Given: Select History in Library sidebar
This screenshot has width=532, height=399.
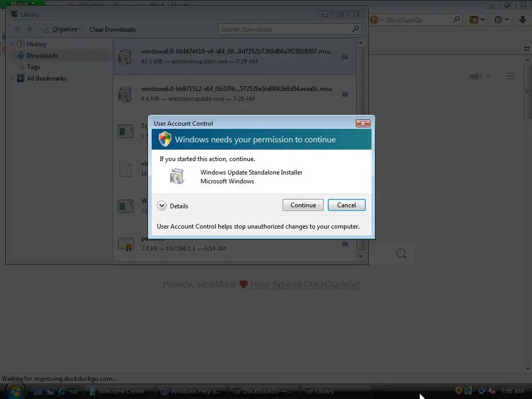Looking at the screenshot, I should point(37,44).
